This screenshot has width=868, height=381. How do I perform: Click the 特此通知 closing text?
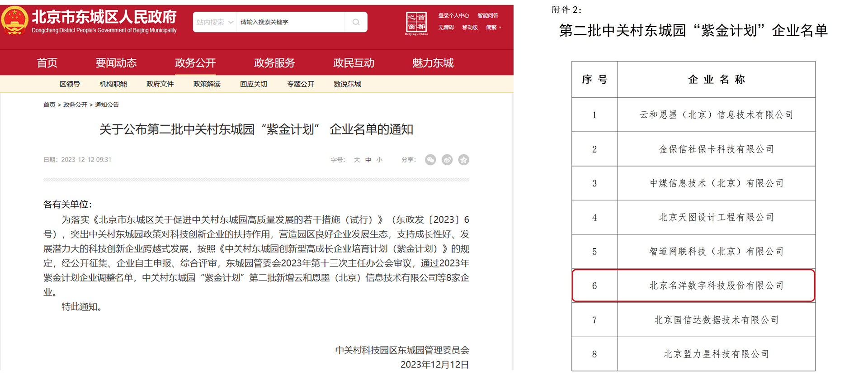[82, 307]
